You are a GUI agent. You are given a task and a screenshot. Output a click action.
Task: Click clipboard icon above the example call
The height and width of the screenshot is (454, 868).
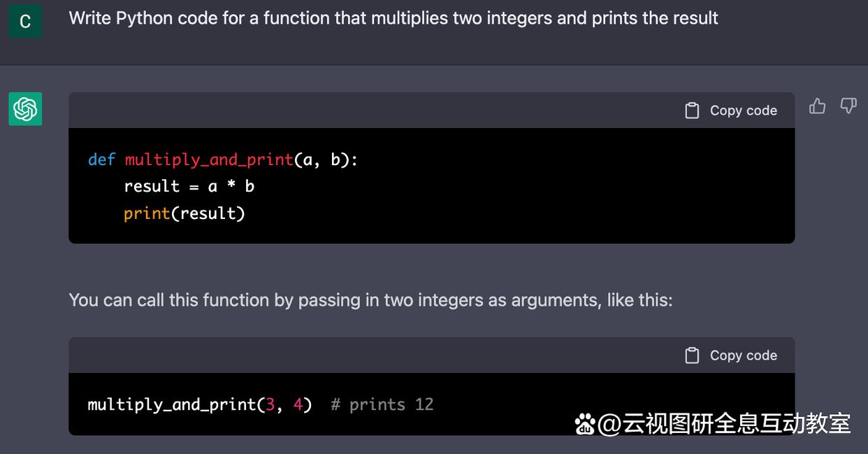(692, 355)
